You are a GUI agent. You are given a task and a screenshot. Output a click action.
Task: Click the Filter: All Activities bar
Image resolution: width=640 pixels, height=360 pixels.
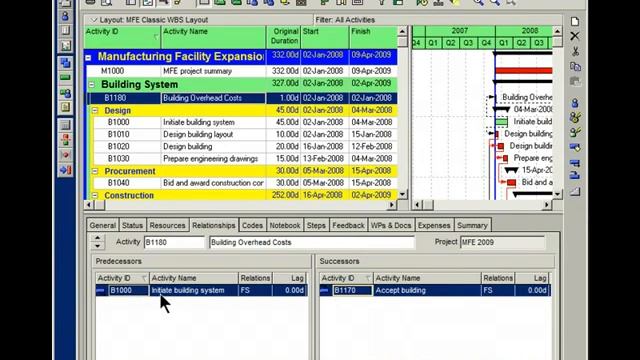tap(438, 20)
